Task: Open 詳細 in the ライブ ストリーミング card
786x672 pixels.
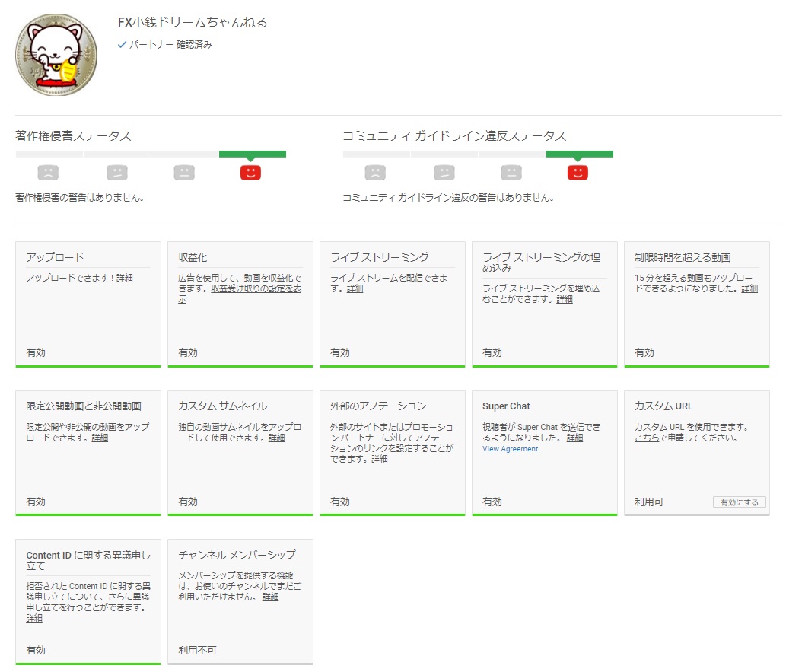Action: [x=354, y=288]
